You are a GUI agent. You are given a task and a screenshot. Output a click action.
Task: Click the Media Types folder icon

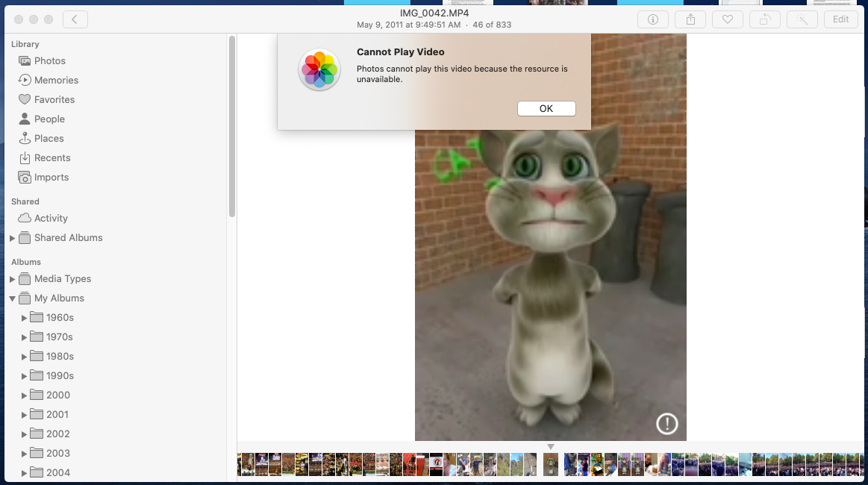(x=25, y=278)
